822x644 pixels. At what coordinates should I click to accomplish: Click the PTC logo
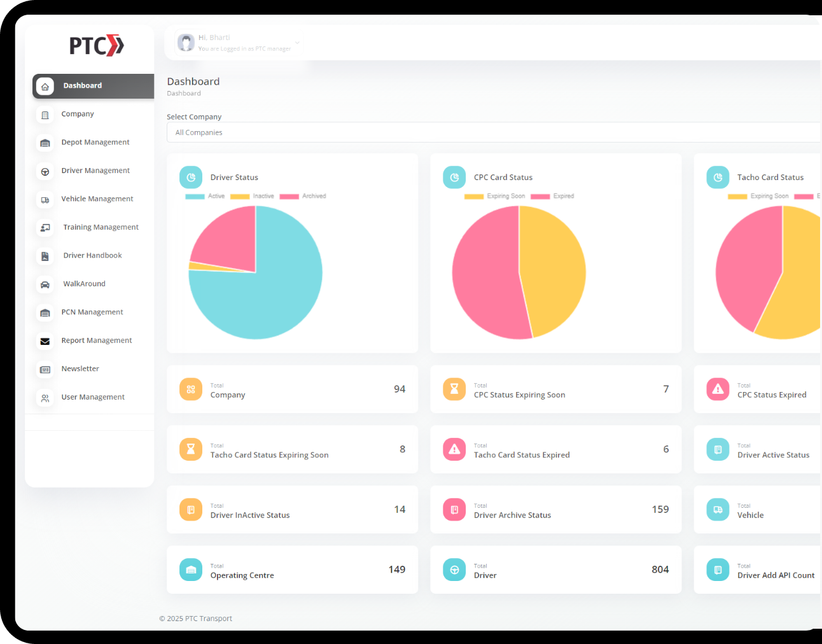point(96,46)
